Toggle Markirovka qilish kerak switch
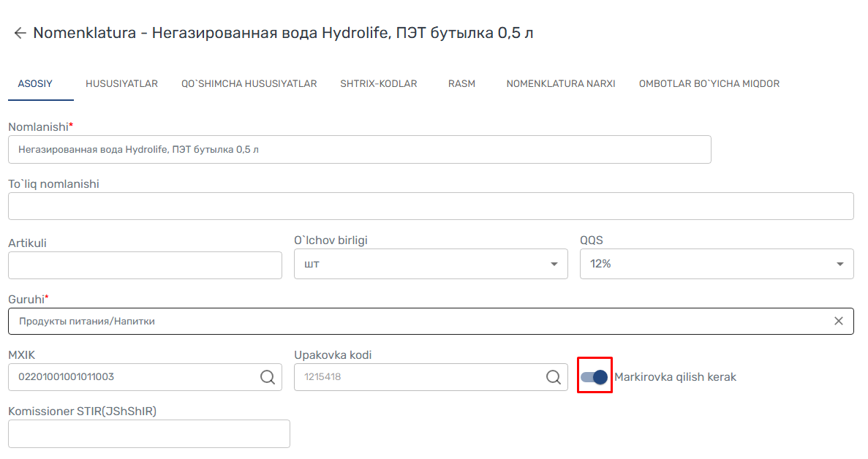Image resolution: width=868 pixels, height=459 pixels. (x=594, y=377)
